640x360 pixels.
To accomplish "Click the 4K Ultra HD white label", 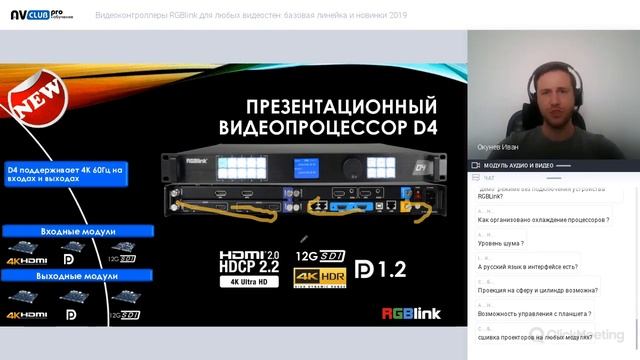I will point(249,282).
